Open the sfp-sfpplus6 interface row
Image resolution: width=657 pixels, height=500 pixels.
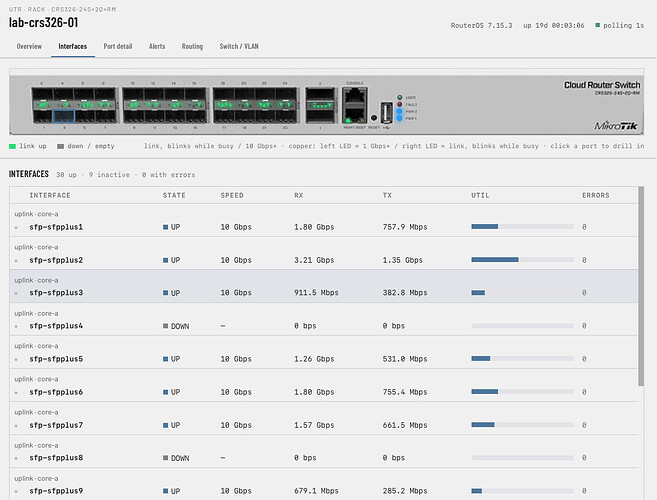tap(323, 386)
